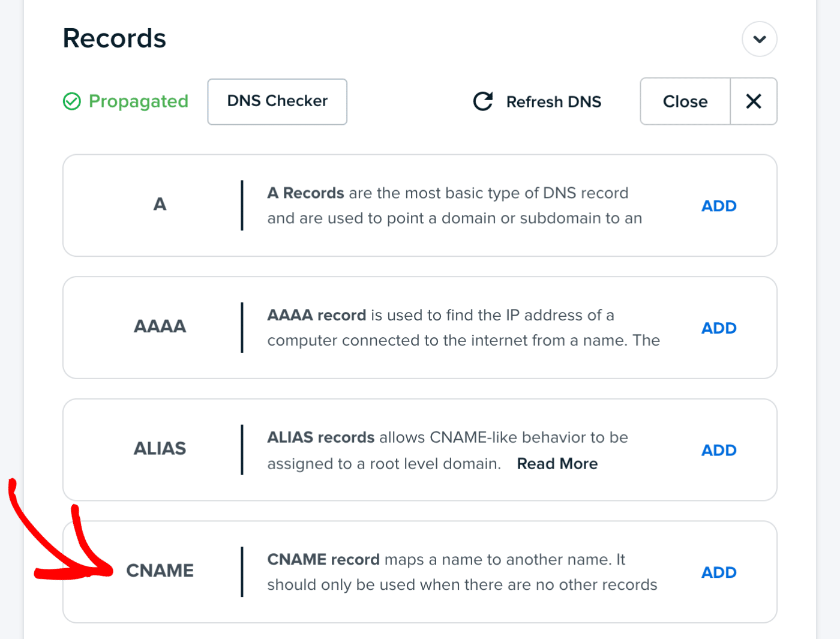Add an A record

pos(718,205)
